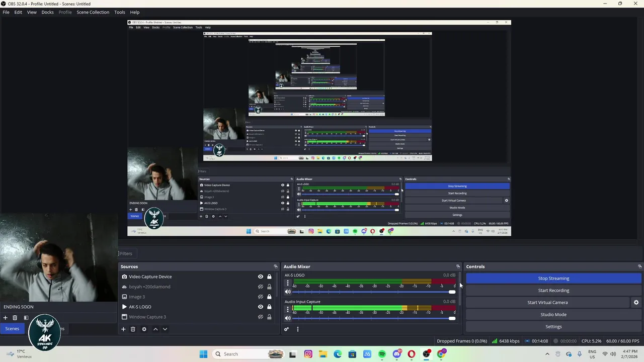Open the Tools menu
This screenshot has height=362, width=644.
[120, 12]
